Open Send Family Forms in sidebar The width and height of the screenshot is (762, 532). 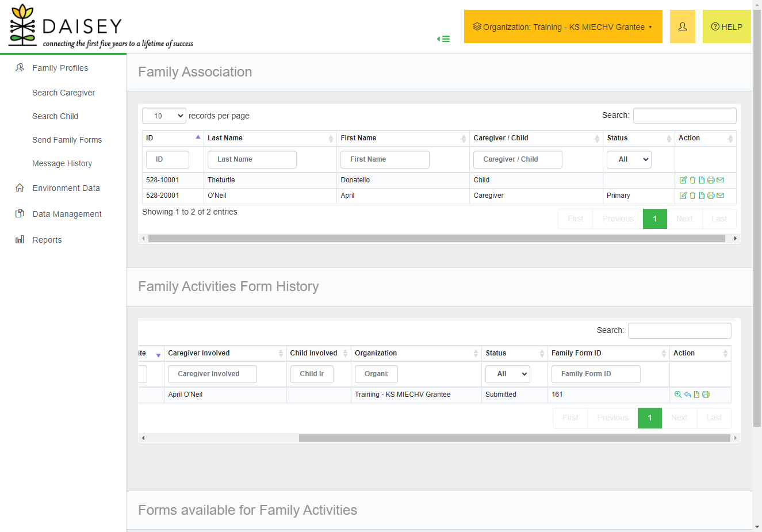tap(67, 140)
